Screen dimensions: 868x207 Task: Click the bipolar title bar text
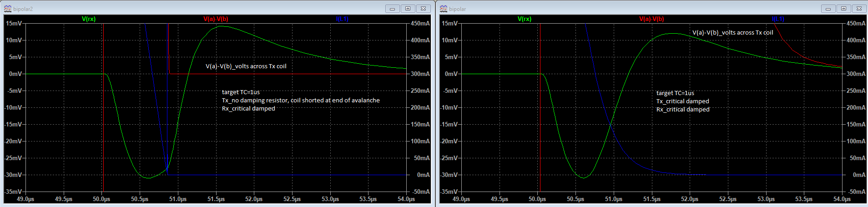[x=457, y=9]
